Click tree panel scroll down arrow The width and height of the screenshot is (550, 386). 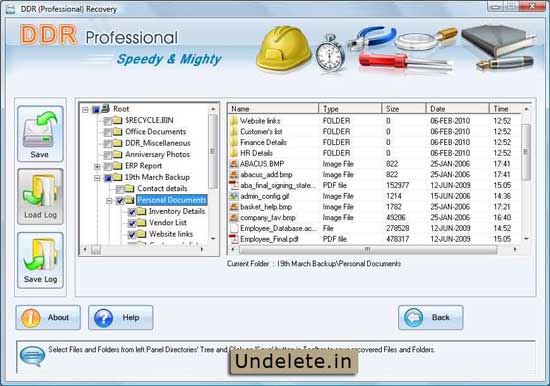[213, 239]
